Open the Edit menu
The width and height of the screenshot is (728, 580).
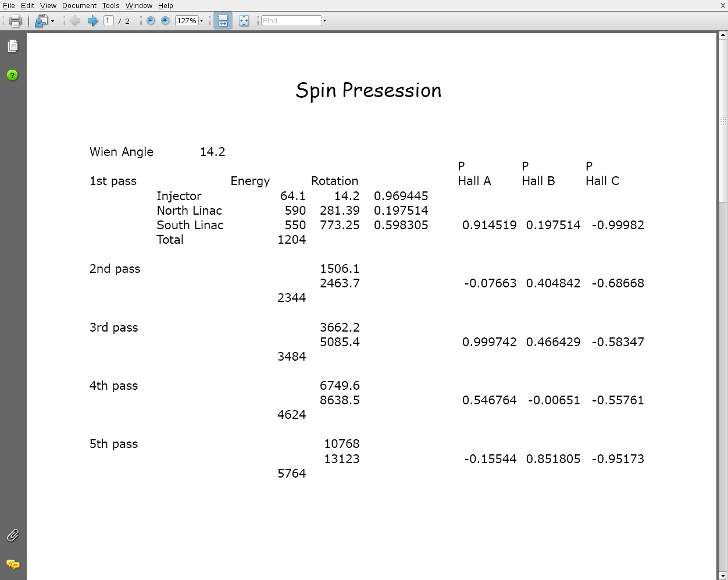pos(27,5)
